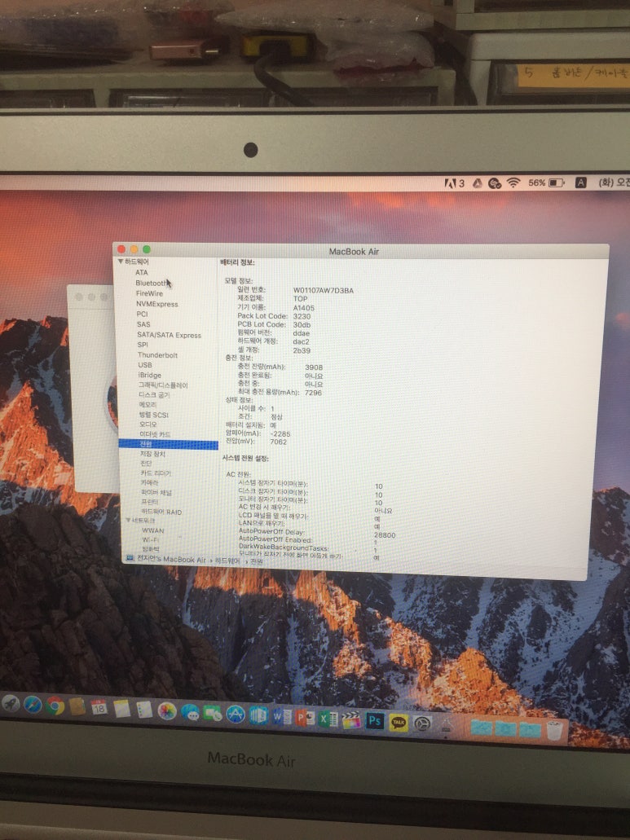Launch the App Store from Dock
This screenshot has width=630, height=840.
point(236,714)
